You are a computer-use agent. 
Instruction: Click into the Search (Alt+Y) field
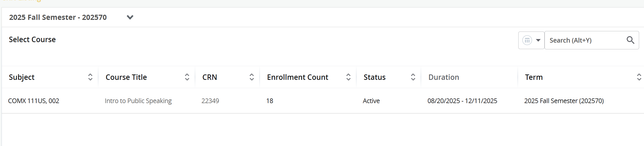(585, 40)
